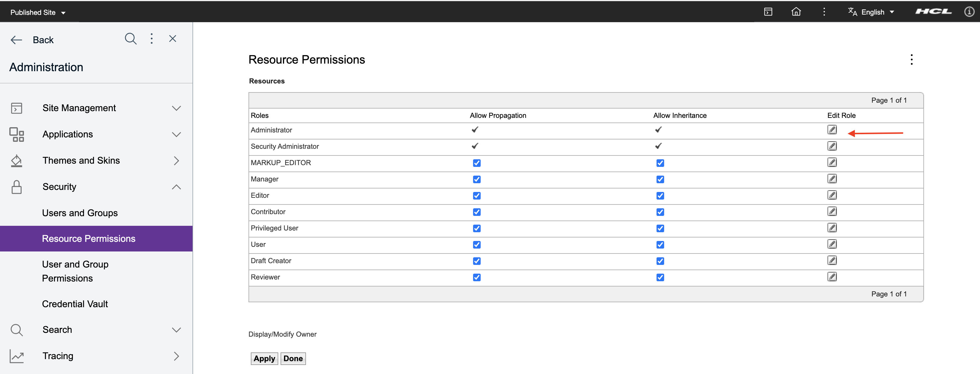Uncheck Allow Propagation for MARKUP_EDITOR

coord(476,163)
